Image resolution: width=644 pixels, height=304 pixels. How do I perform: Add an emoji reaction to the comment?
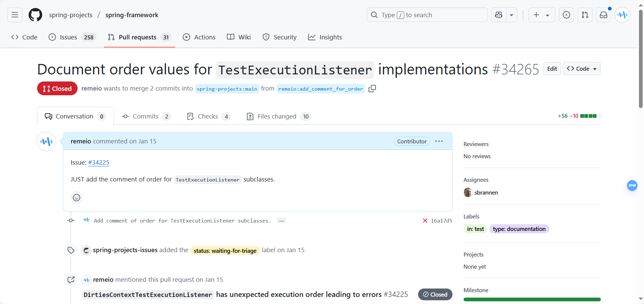(x=77, y=198)
